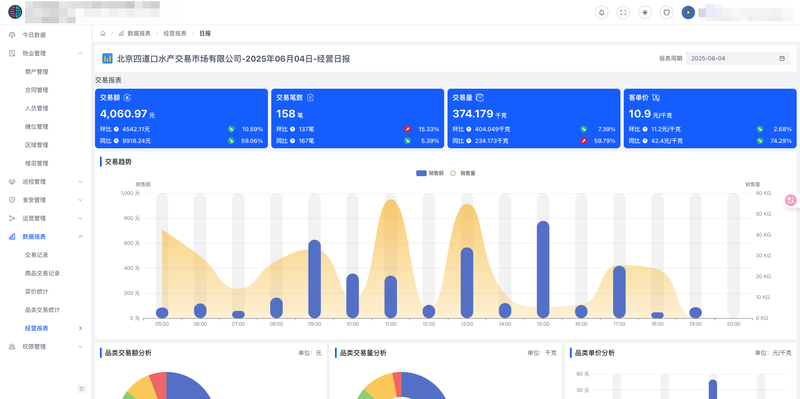Collapse sidebar using bottom fold icon
This screenshot has width=800, height=399.
click(81, 389)
